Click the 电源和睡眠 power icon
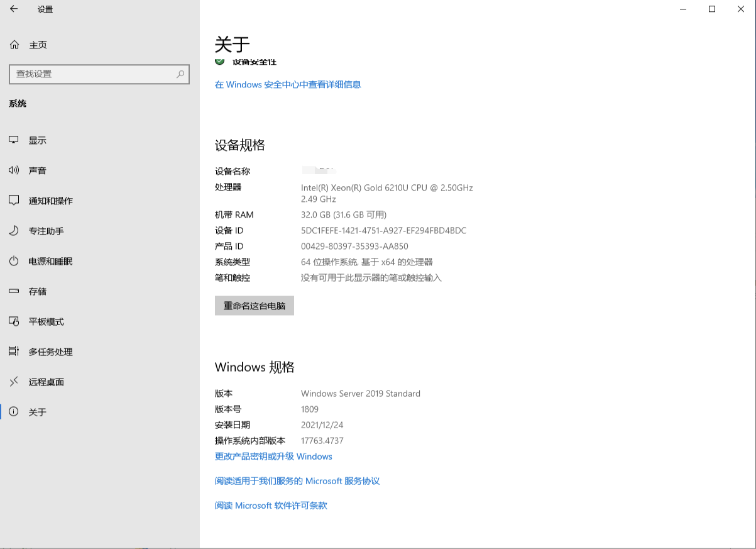756x549 pixels. (14, 261)
